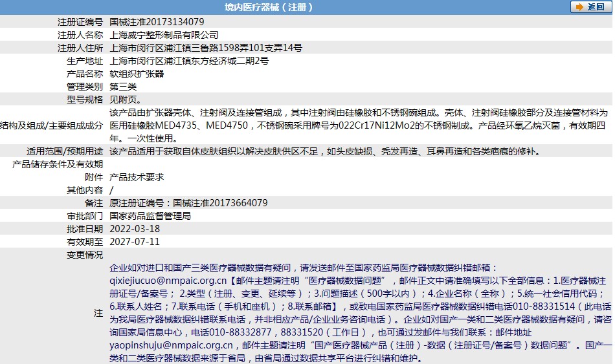Image resolution: width=615 pixels, height=364 pixels.
Task: Select the header title 境内医疗器械（注册）
Action: 269,7
